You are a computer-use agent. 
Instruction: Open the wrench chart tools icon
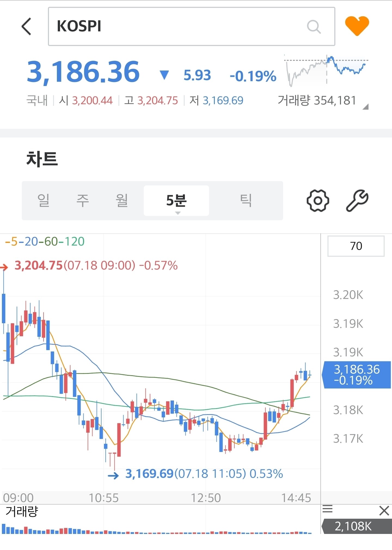coord(357,201)
